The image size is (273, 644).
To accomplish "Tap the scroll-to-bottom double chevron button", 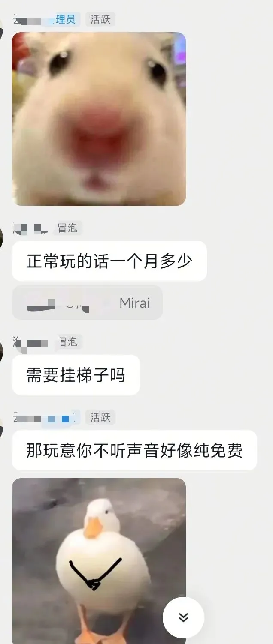I will tap(183, 617).
